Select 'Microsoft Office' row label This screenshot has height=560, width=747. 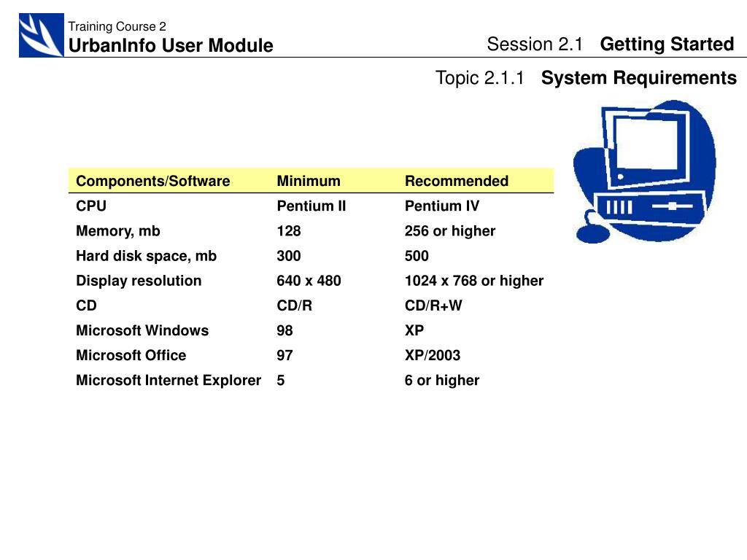131,355
